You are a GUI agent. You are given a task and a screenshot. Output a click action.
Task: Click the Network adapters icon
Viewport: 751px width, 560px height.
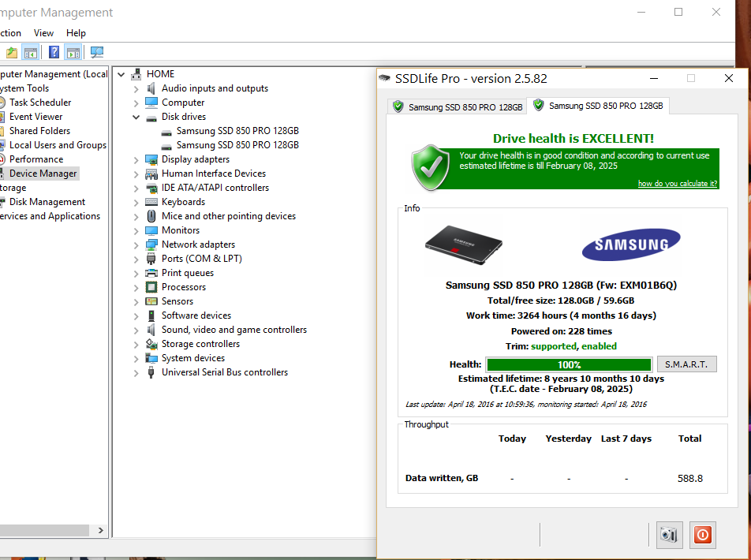coord(151,245)
